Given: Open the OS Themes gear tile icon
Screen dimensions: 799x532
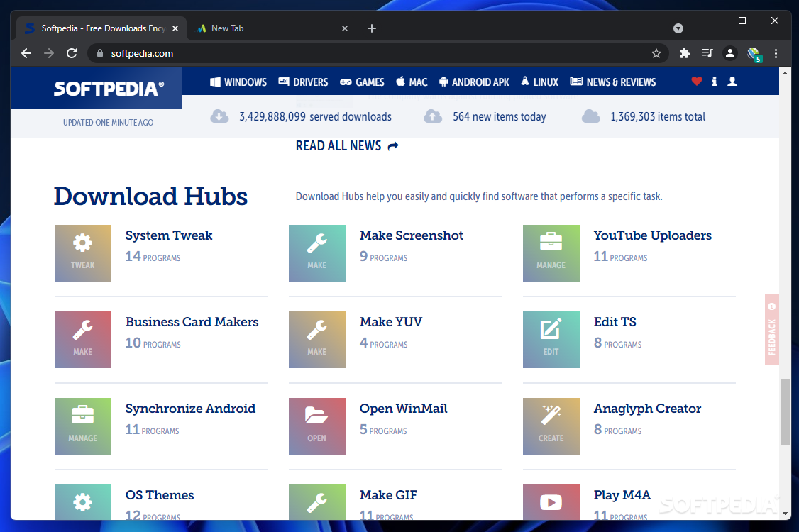Looking at the screenshot, I should 82,502.
